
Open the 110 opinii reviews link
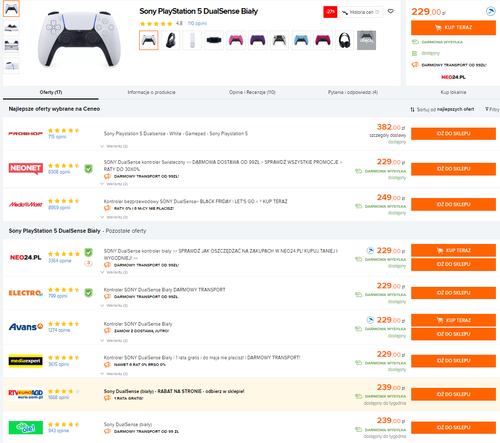point(197,23)
